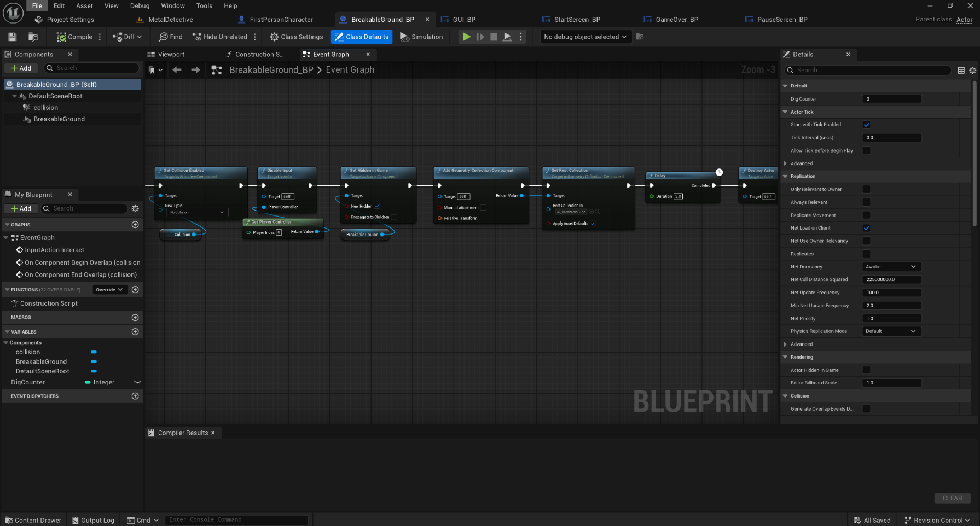Viewport: 980px width, 526px height.
Task: Click the Browse to asset icon
Action: [33, 37]
